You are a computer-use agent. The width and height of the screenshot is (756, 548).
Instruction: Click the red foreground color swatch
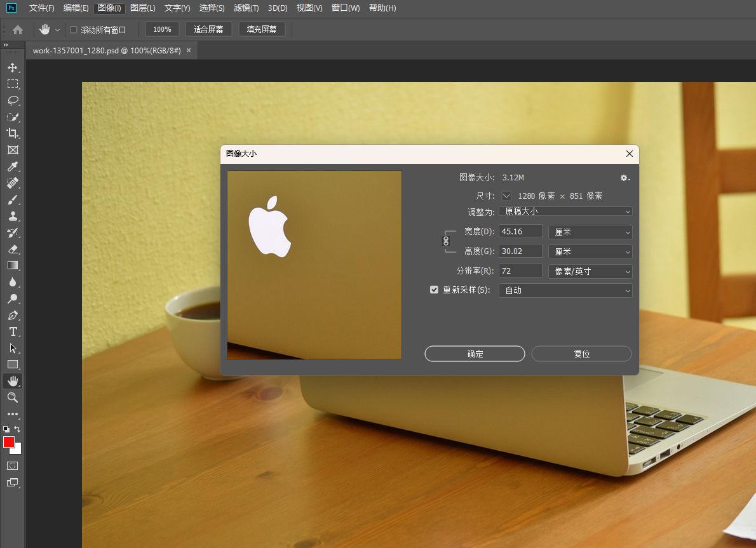tap(9, 442)
